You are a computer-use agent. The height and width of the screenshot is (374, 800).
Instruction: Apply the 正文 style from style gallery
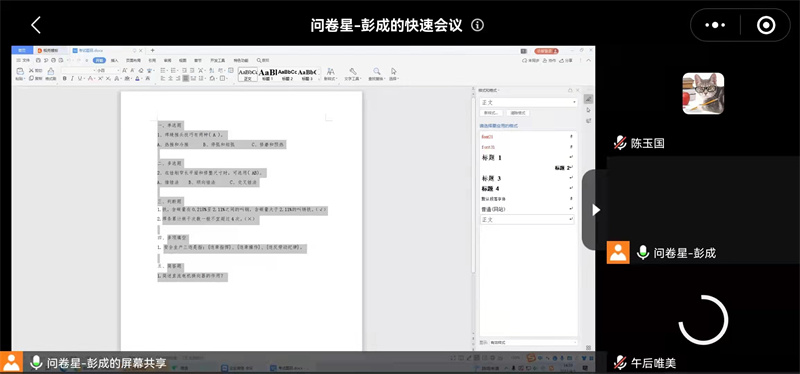tap(247, 74)
